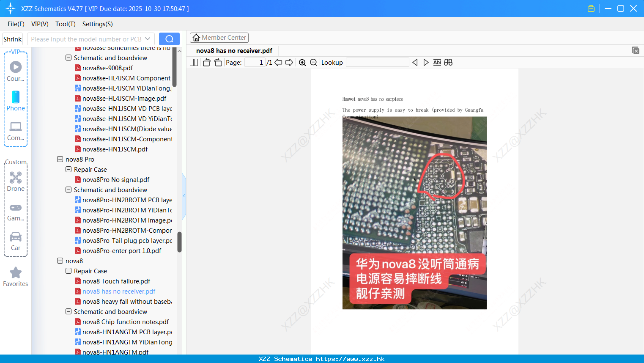The width and height of the screenshot is (644, 363).
Task: Zoom in on the PDF
Action: (302, 63)
